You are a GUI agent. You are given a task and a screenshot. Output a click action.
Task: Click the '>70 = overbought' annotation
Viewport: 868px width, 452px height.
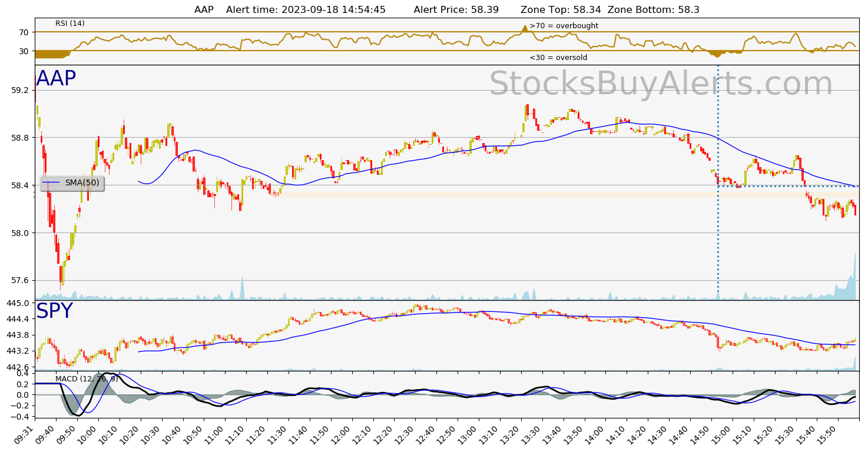coord(564,26)
